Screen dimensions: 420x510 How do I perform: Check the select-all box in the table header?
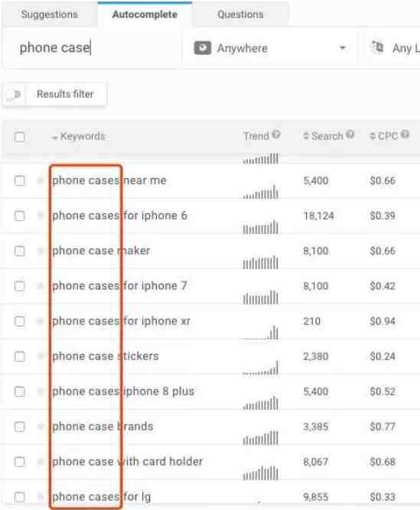click(20, 137)
